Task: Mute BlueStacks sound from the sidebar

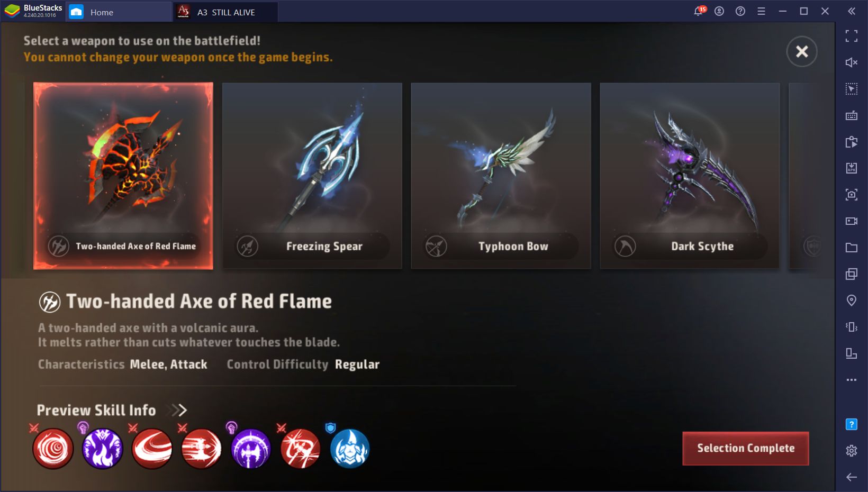Action: 851,62
